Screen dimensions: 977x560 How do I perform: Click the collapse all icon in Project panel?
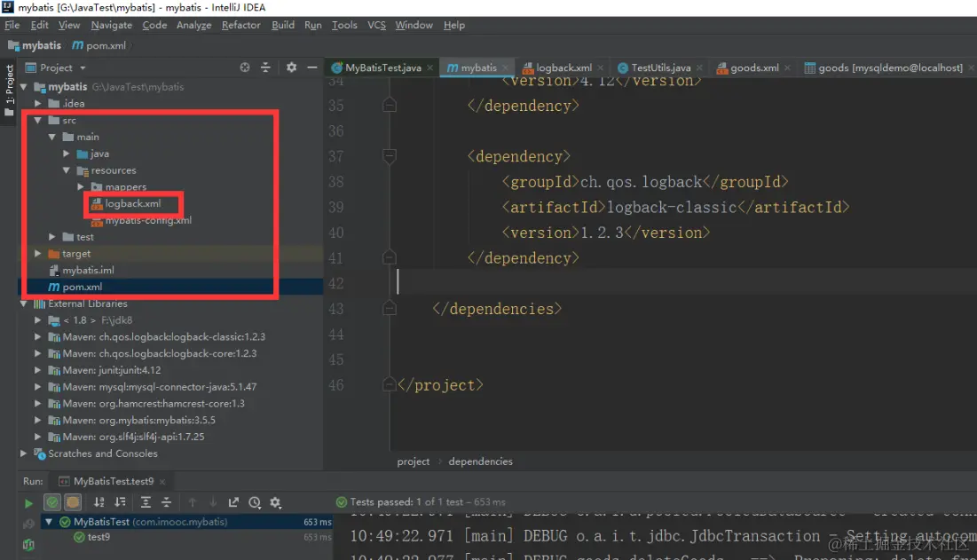coord(265,67)
